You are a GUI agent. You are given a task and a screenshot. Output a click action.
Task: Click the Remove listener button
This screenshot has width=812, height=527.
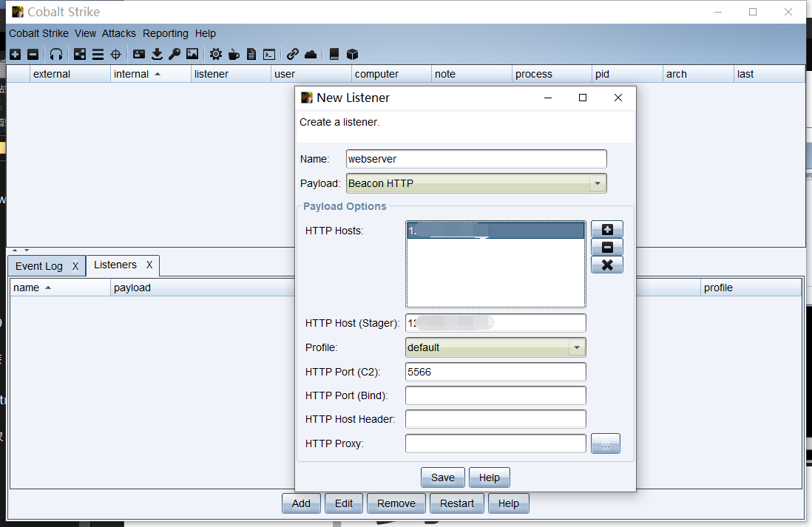point(396,503)
